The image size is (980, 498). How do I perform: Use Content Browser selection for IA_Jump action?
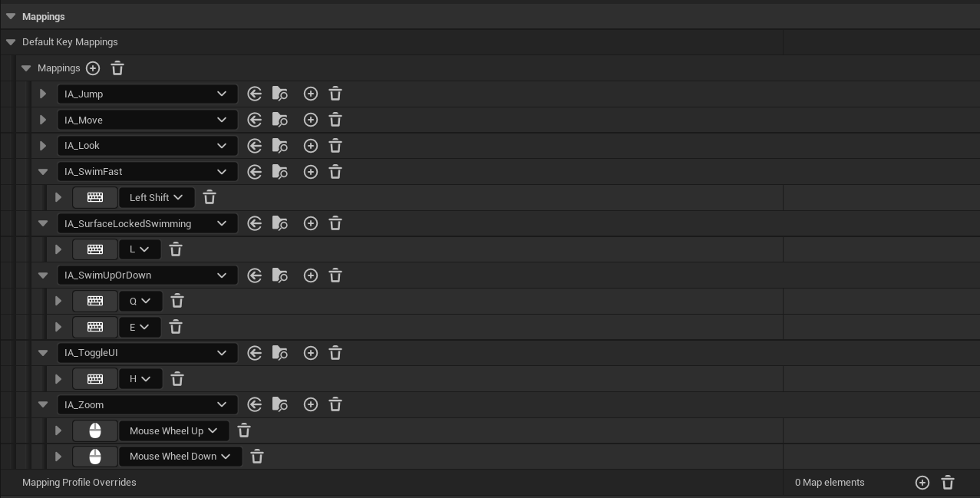click(255, 94)
